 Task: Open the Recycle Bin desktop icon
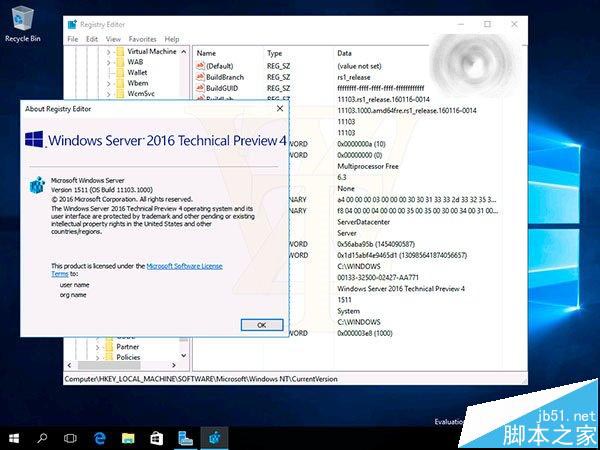pos(23,24)
